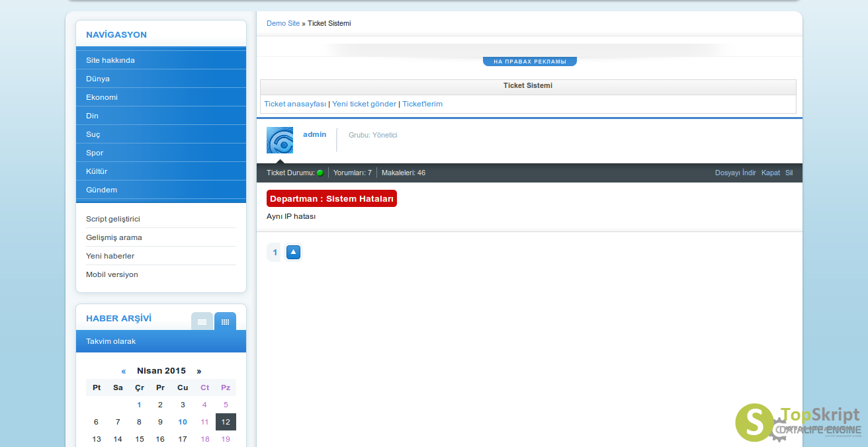The height and width of the screenshot is (447, 868).
Task: Click Demo Site breadcrumb link
Action: 283,23
